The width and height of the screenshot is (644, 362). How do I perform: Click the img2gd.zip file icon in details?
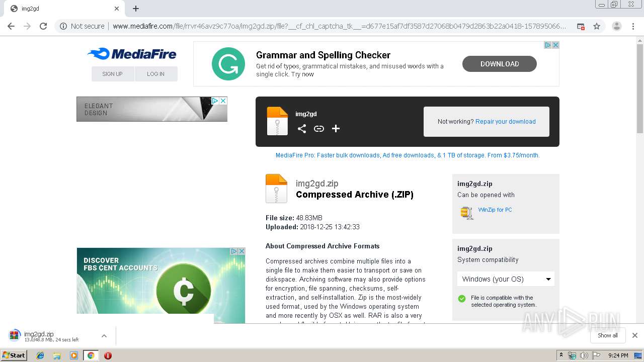click(276, 189)
